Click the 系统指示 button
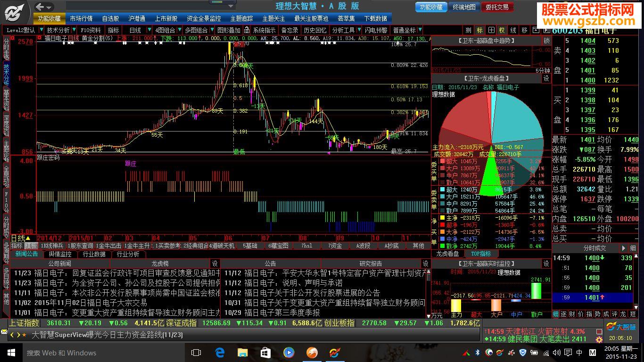This screenshot has height=362, width=644. (264, 30)
